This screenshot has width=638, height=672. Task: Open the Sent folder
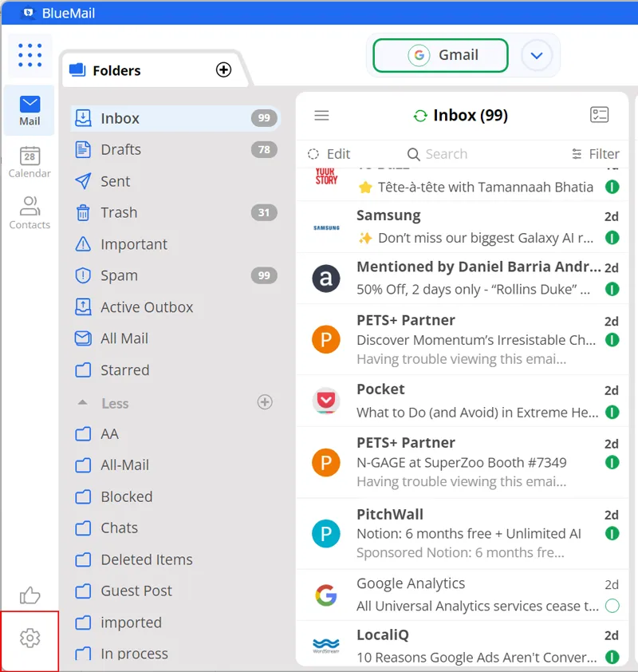tap(175, 181)
